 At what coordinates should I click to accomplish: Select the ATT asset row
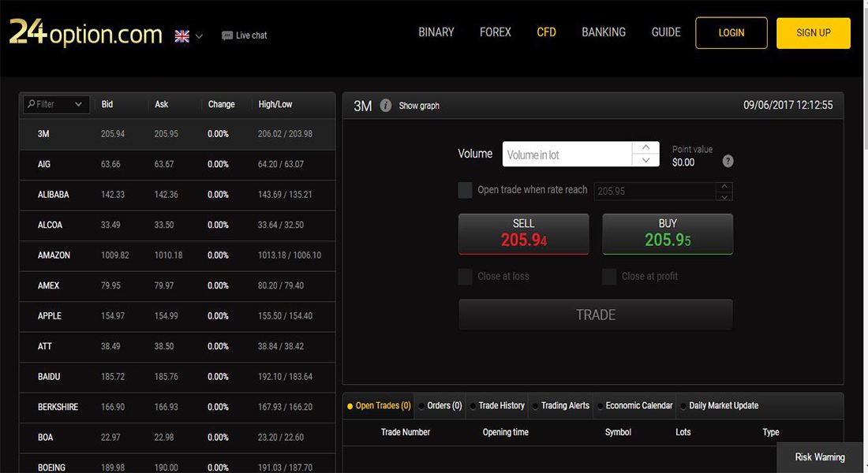point(177,346)
